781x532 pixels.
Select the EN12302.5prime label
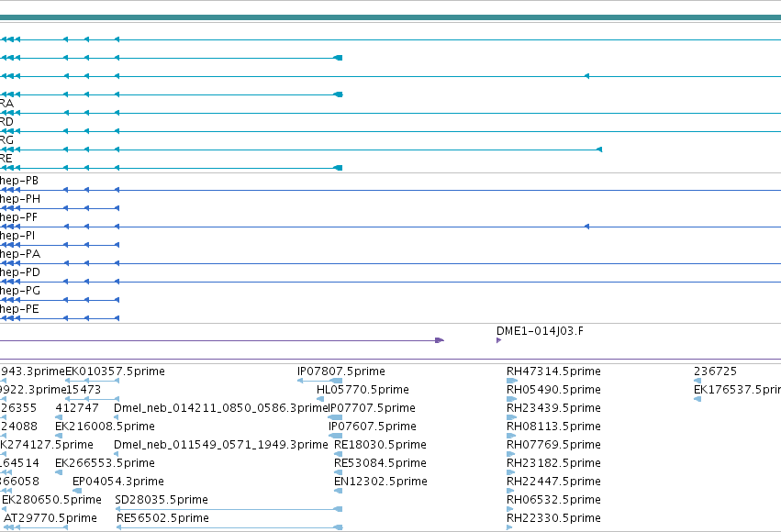click(381, 482)
